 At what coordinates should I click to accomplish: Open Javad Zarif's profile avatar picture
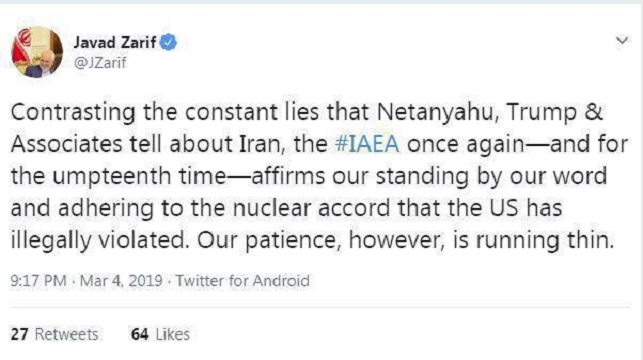(x=37, y=52)
